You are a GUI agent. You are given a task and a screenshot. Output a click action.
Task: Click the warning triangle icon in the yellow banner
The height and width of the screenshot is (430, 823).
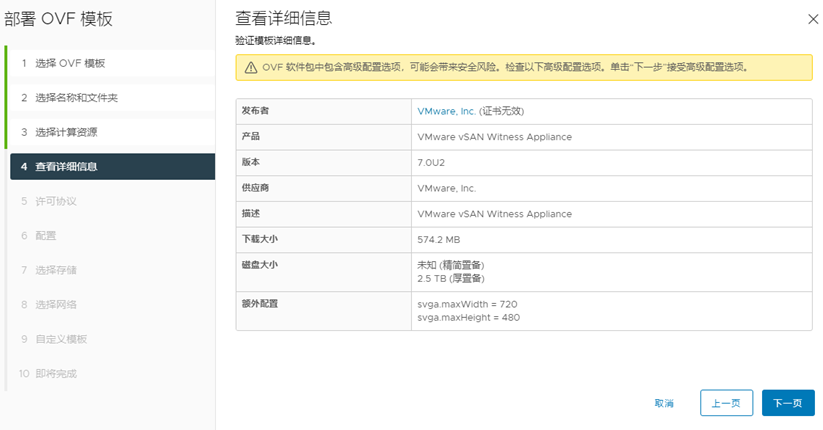251,68
